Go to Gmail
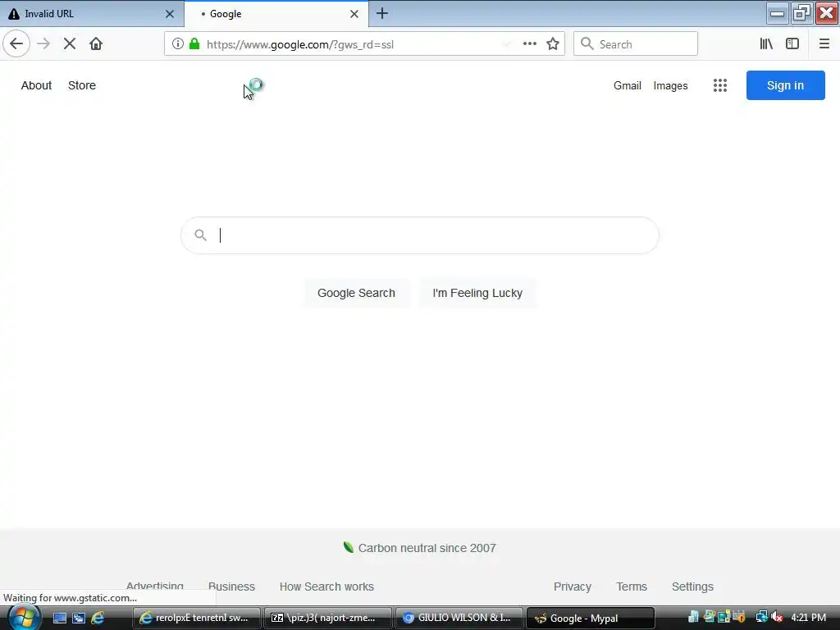The height and width of the screenshot is (630, 840). (x=628, y=85)
